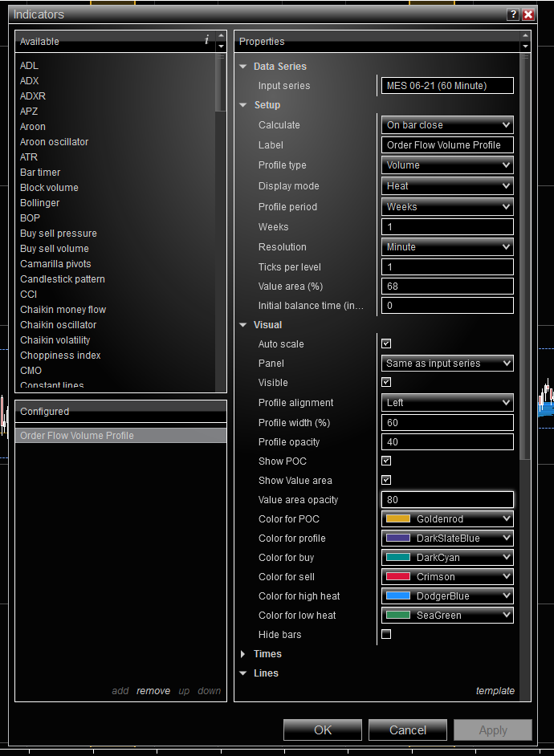Screen dimensions: 554x756
Task: Select Buy sell pressure indicator
Action: (x=59, y=234)
